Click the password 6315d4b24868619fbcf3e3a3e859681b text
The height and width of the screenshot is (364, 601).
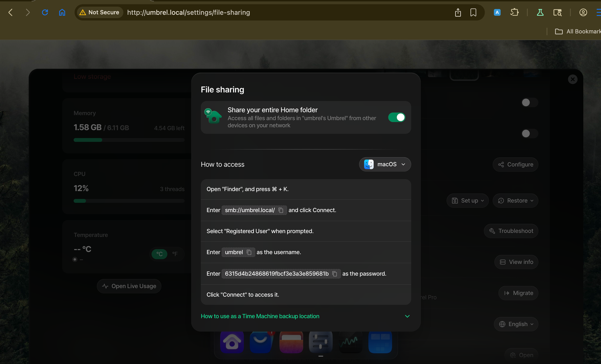click(x=277, y=274)
